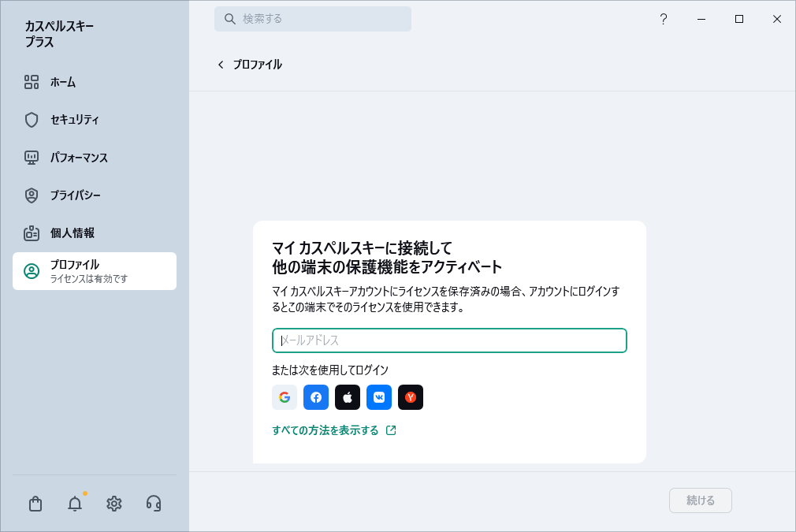Go back using the arrow beside プロファイル

pos(221,65)
